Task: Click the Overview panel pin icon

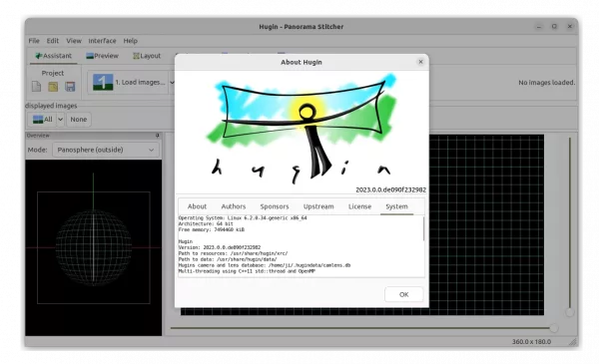Action: 157,136
